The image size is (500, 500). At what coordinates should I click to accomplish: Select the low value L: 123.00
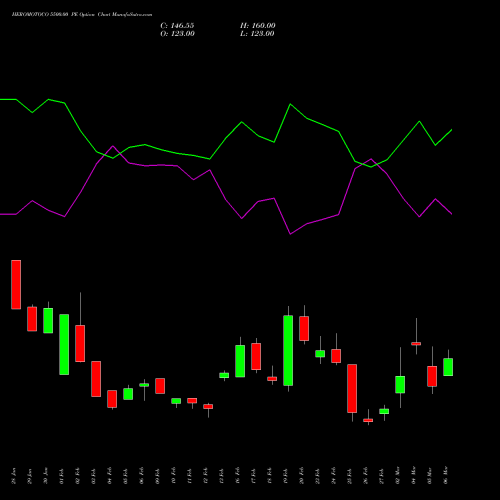257,34
